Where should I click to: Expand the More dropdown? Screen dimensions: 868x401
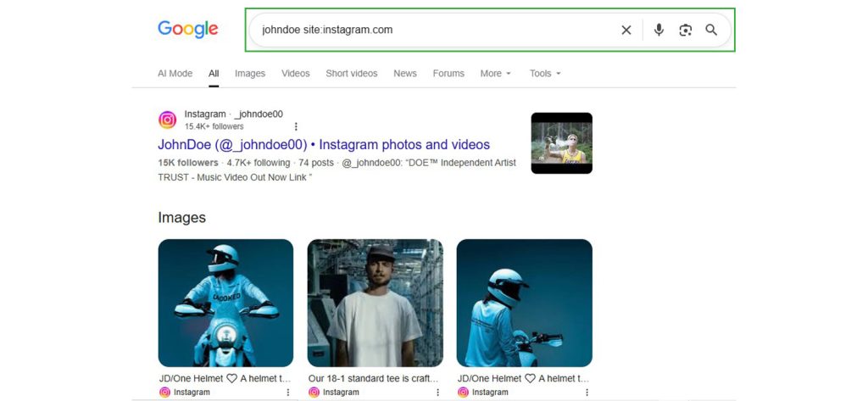pos(496,73)
